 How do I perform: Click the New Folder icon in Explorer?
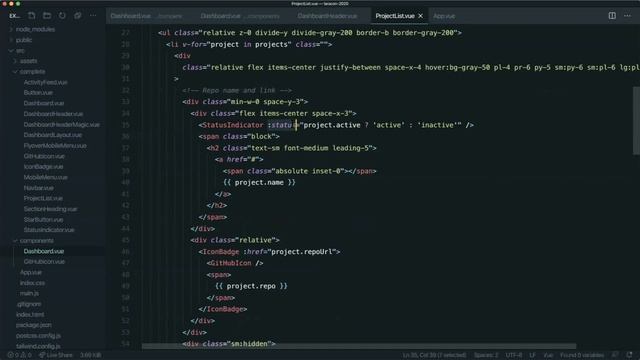tap(47, 16)
